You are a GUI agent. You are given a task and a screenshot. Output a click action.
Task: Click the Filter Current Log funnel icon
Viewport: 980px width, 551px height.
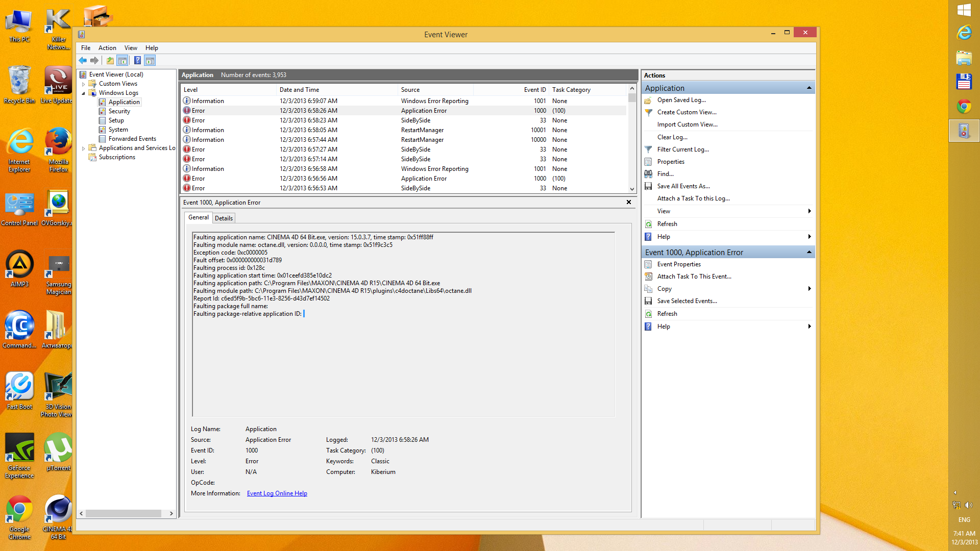(x=648, y=149)
